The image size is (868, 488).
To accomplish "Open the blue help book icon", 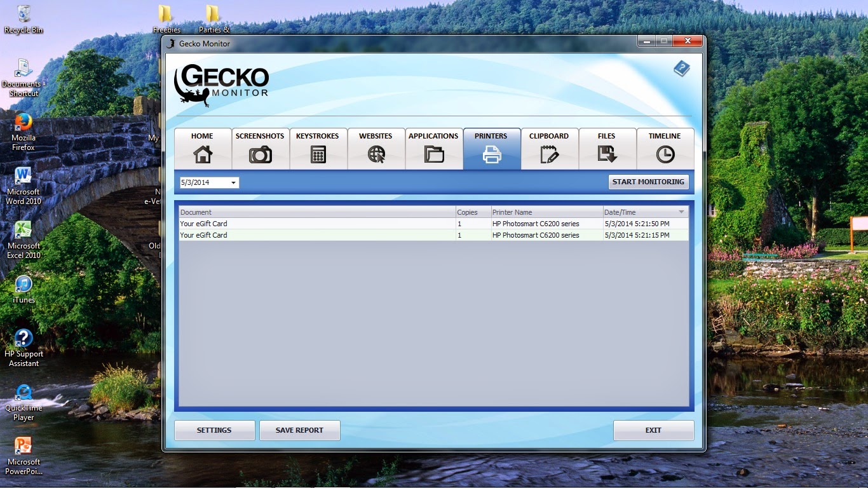I will coord(681,69).
